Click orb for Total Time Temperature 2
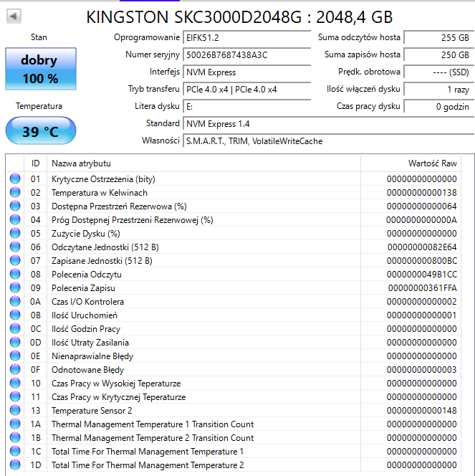This screenshot has width=475, height=476. point(15,465)
